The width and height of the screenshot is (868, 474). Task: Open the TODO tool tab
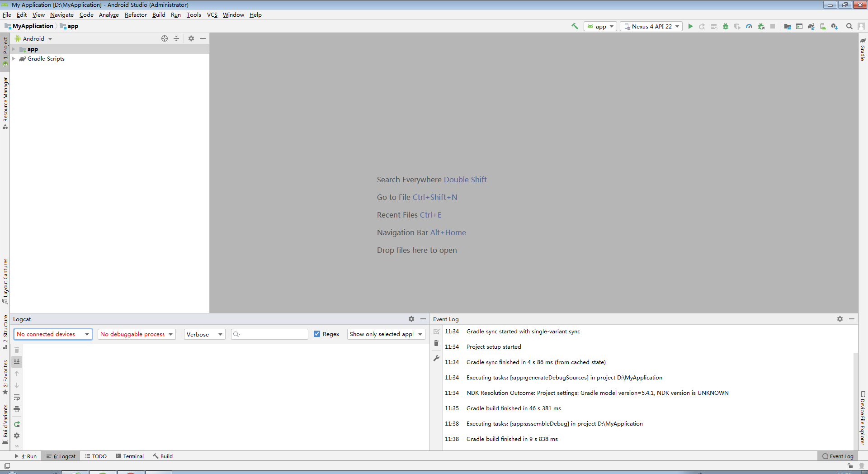(x=96, y=456)
